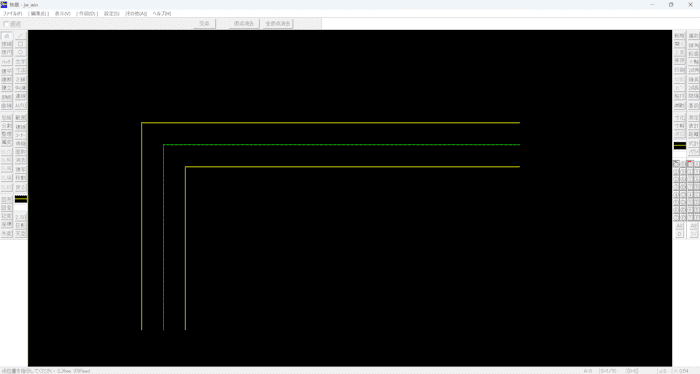Select the 文字 text tool
700x374 pixels.
click(21, 62)
